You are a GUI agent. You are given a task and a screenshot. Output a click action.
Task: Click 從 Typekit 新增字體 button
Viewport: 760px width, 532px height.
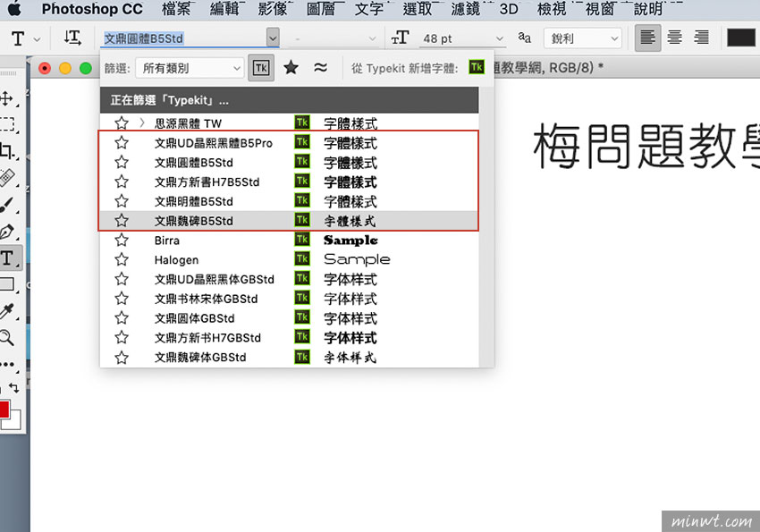tap(476, 68)
